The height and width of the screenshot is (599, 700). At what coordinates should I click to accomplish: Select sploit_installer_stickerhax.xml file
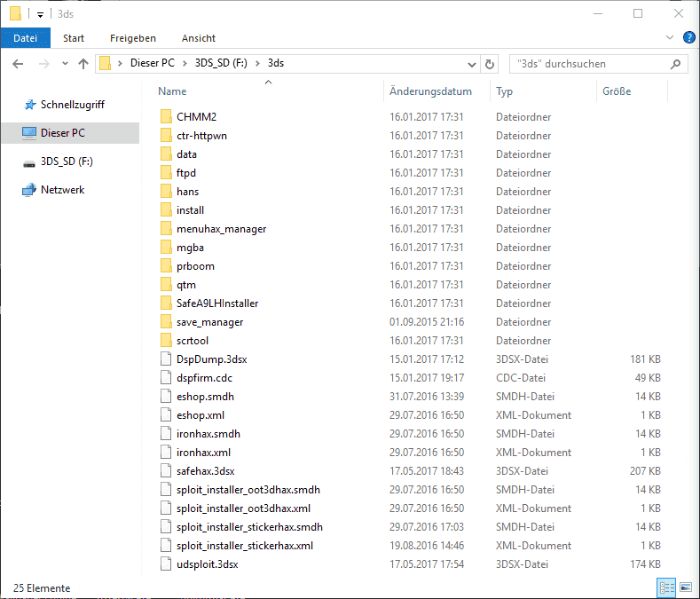tap(245, 546)
